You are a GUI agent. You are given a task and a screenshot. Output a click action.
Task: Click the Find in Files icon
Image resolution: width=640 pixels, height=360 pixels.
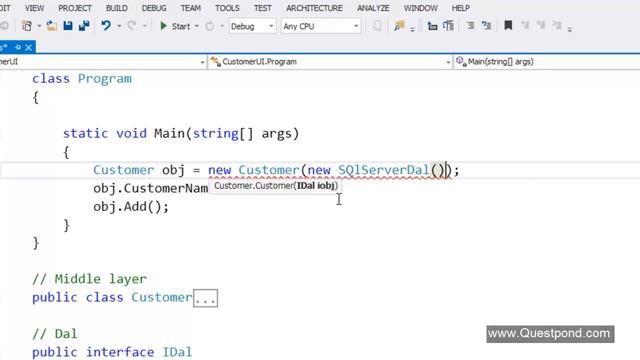[x=399, y=26]
